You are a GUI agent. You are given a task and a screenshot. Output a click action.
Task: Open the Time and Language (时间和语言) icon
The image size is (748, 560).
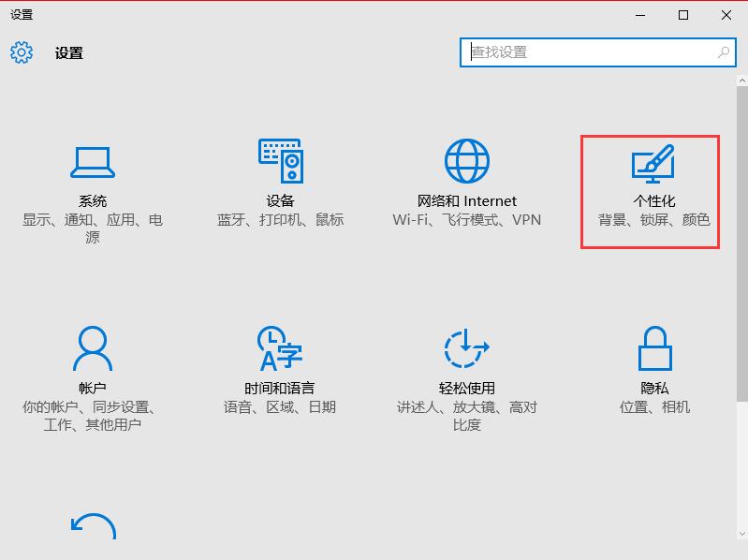tap(280, 348)
